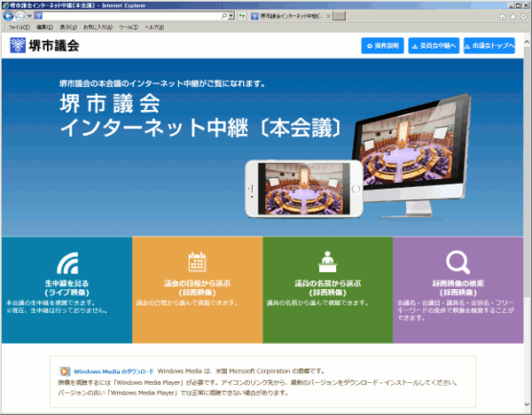Click the Windows Media のダウンロード link

point(113,372)
